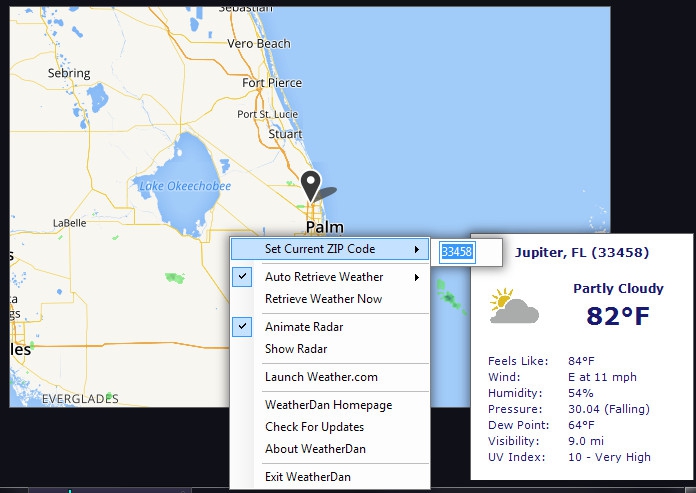
Task: Click the Jupiter, FL (33458) heading
Action: (x=581, y=252)
